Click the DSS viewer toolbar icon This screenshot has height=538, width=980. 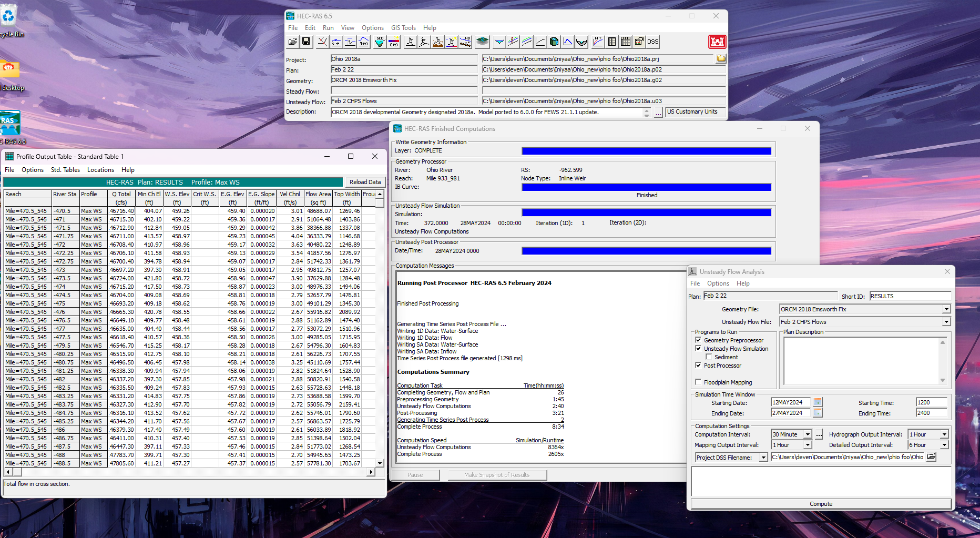click(x=653, y=42)
